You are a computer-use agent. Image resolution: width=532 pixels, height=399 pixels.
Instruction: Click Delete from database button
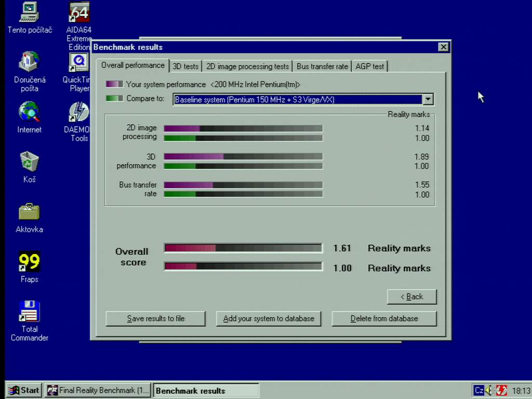[x=384, y=318]
